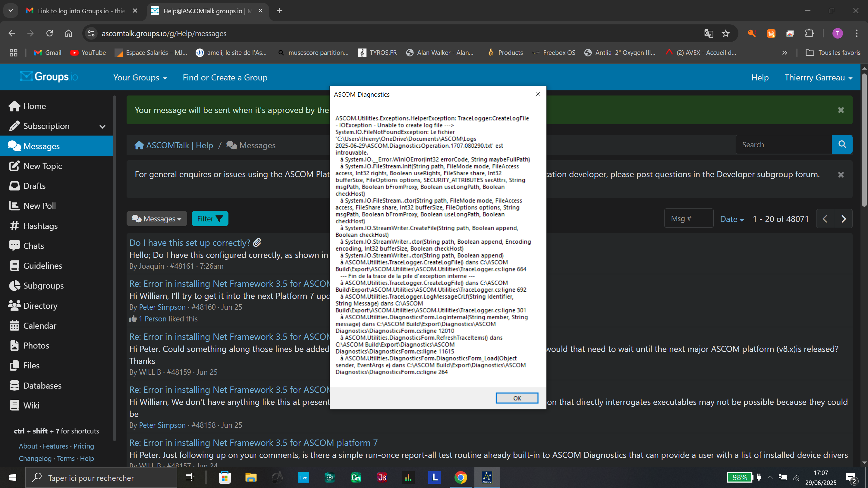Open Peter Simpson's profile link on message #48160
868x488 pixels.
(162, 307)
